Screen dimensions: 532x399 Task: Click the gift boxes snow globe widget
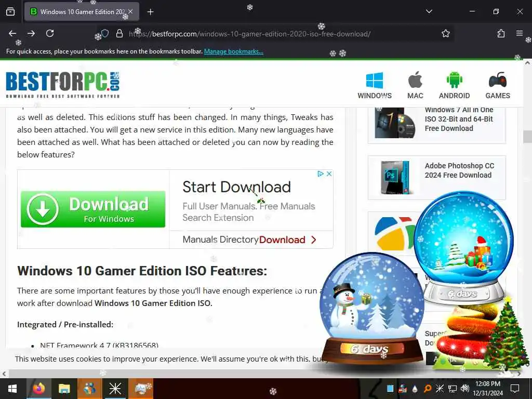(463, 248)
